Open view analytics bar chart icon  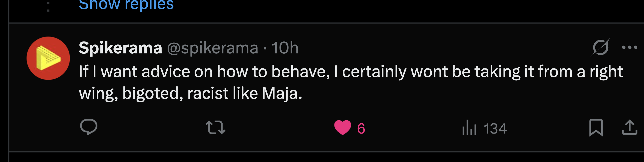tap(469, 128)
